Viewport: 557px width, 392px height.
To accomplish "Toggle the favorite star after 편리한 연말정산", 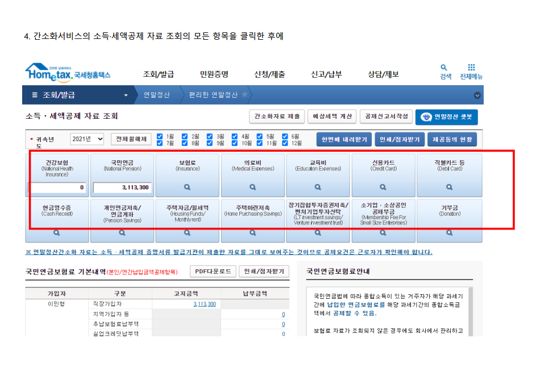I will pyautogui.click(x=245, y=94).
